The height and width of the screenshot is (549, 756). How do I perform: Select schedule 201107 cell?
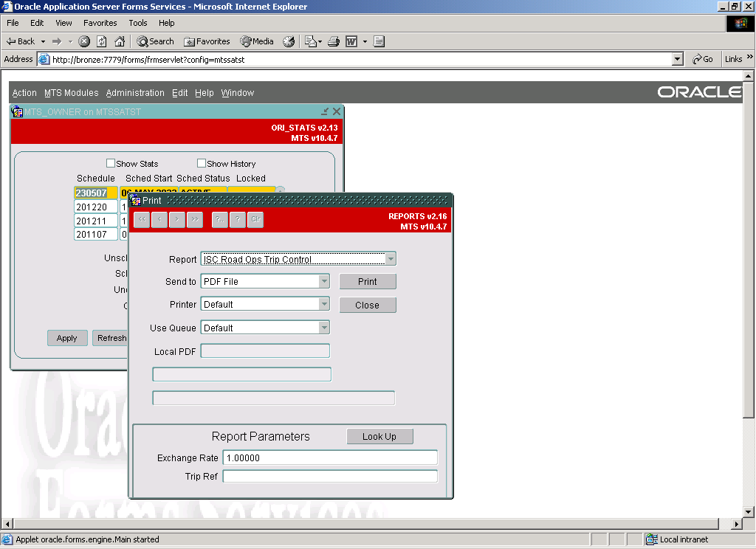pyautogui.click(x=96, y=234)
